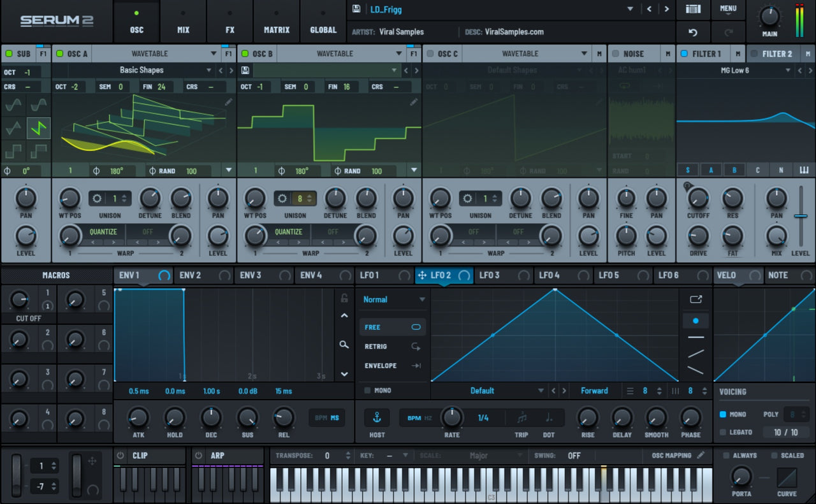Undo the last change
Screen dimensions: 816x504
coord(693,32)
